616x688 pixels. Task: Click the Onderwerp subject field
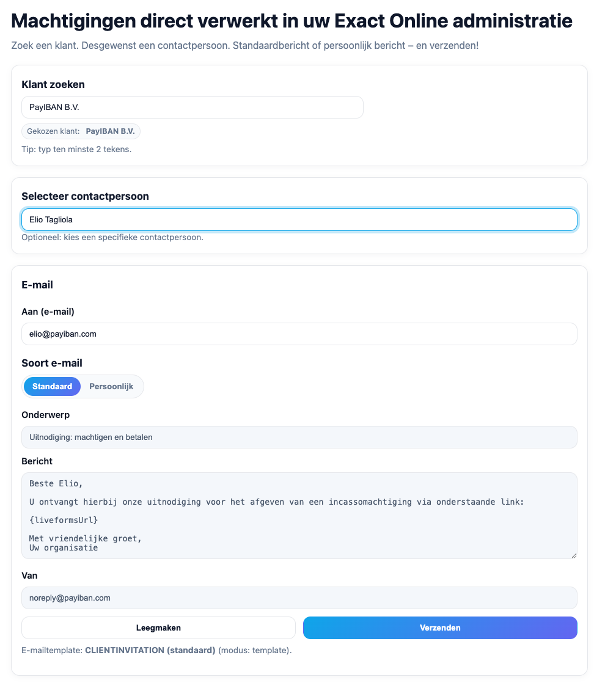299,437
